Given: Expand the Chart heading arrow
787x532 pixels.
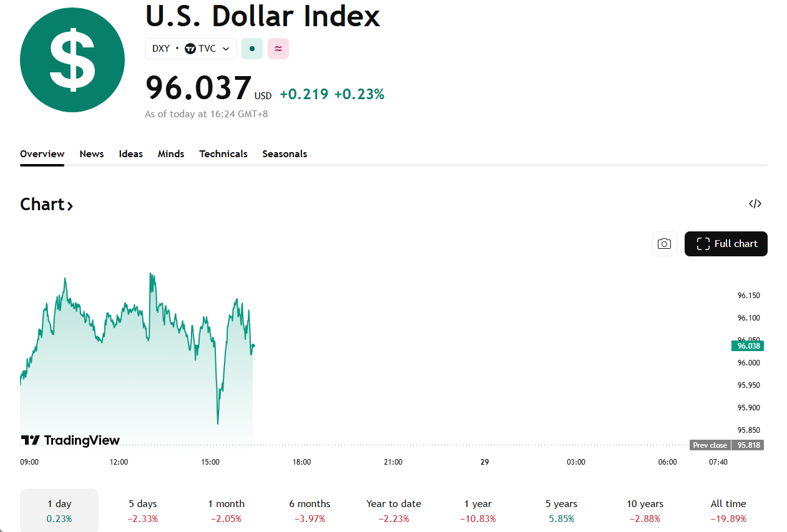Looking at the screenshot, I should 70,205.
